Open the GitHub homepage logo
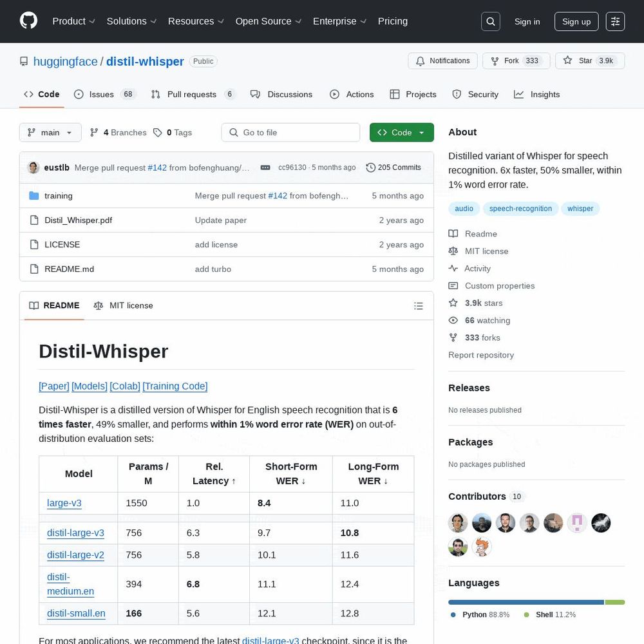644x644 pixels. click(28, 21)
